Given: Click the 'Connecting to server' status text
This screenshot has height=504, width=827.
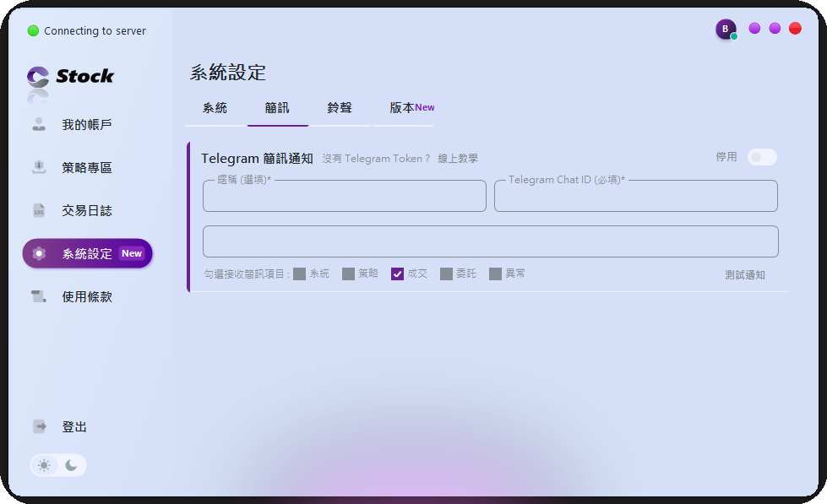Looking at the screenshot, I should point(95,30).
